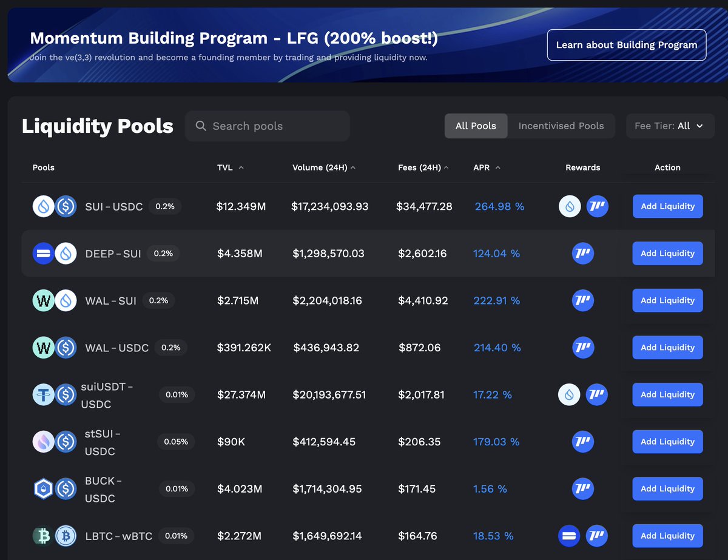Add Liquidity to the suiUSDT-USDC pool
Screen dimensions: 728x560
pyautogui.click(x=667, y=394)
